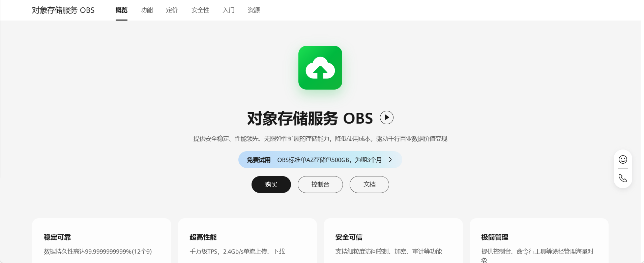Image resolution: width=644 pixels, height=263 pixels.
Task: Open the 控制台 button
Action: tap(320, 185)
